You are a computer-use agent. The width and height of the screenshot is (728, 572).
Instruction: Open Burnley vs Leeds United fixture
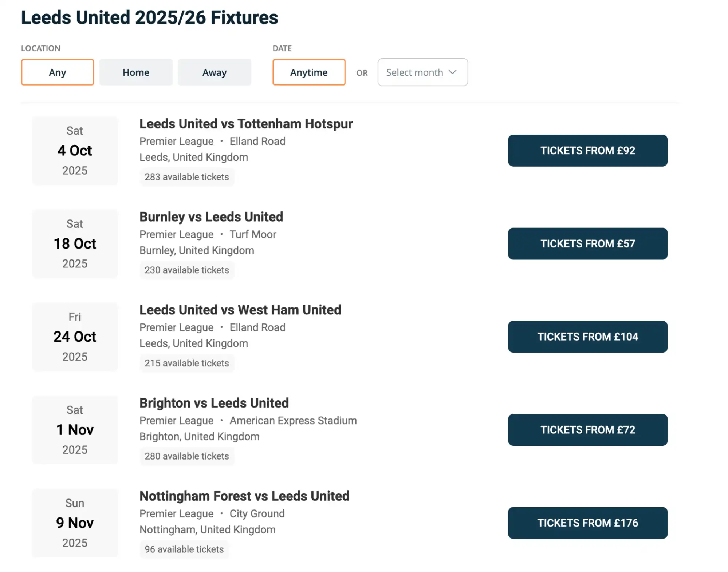[211, 217]
